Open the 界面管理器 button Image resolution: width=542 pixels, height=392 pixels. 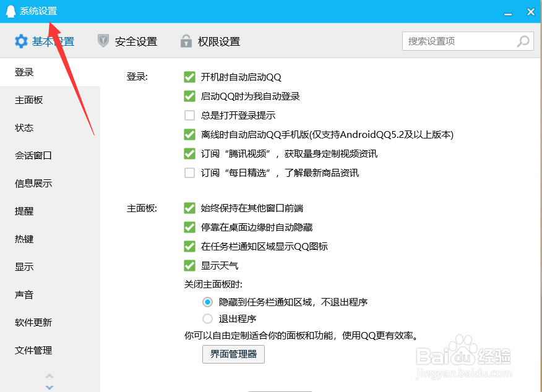233,354
